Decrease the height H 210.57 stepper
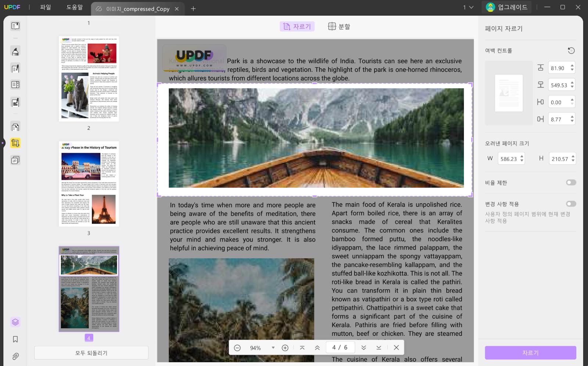Image resolution: width=588 pixels, height=366 pixels. 573,161
